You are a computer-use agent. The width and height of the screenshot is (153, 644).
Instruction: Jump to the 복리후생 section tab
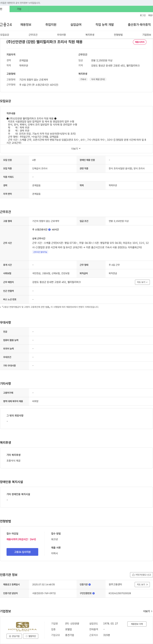point(90,35)
